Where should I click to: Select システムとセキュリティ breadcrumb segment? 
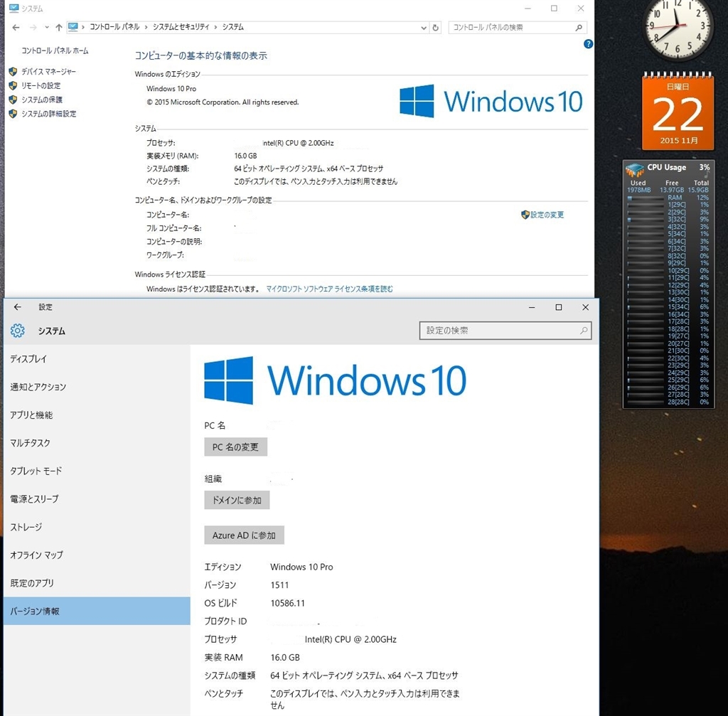(x=181, y=27)
